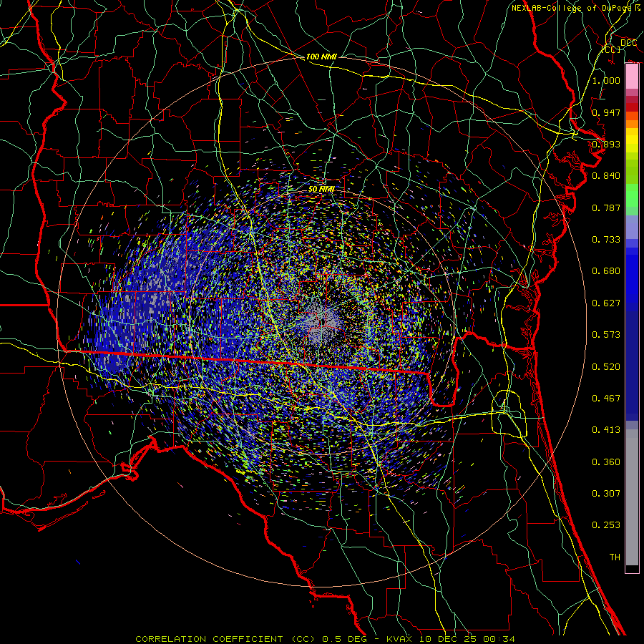Click the 50 NMI range ring label

coord(321,190)
